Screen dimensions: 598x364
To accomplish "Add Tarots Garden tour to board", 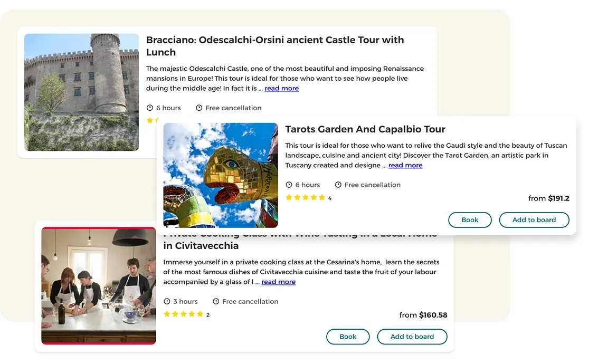I will coord(534,220).
